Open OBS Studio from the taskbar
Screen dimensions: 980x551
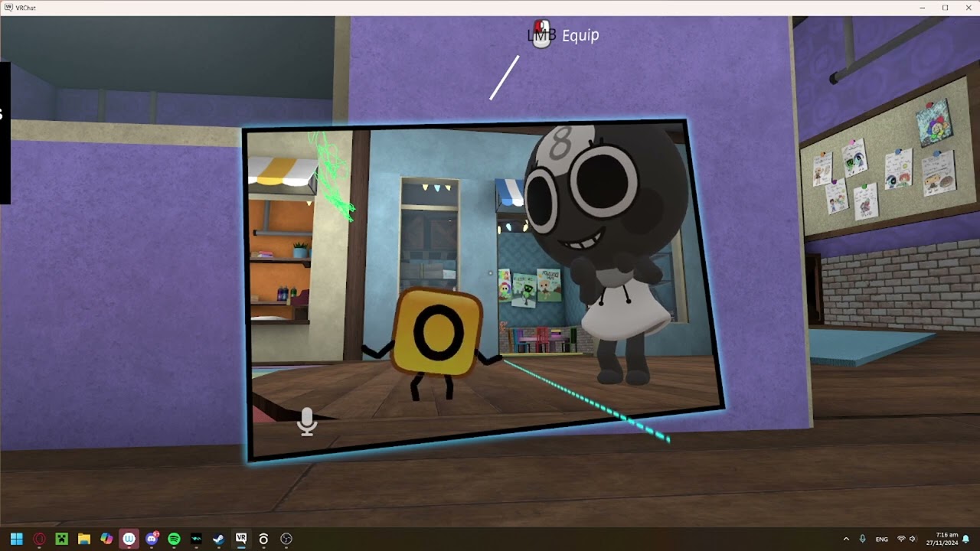coord(286,539)
